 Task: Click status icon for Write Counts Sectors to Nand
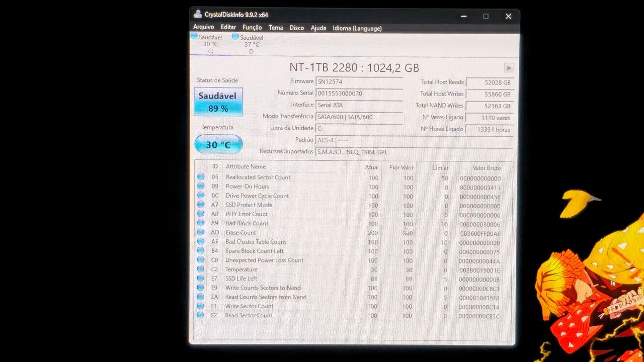tap(200, 288)
